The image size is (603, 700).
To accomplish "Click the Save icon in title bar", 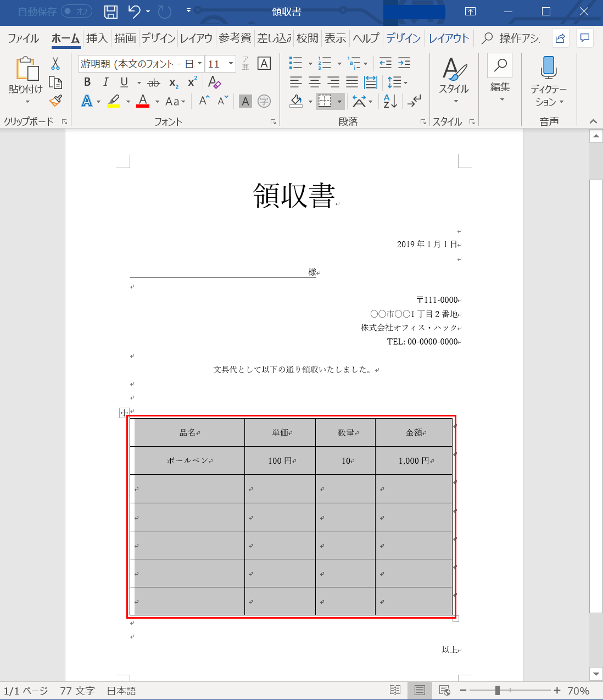I will (111, 12).
